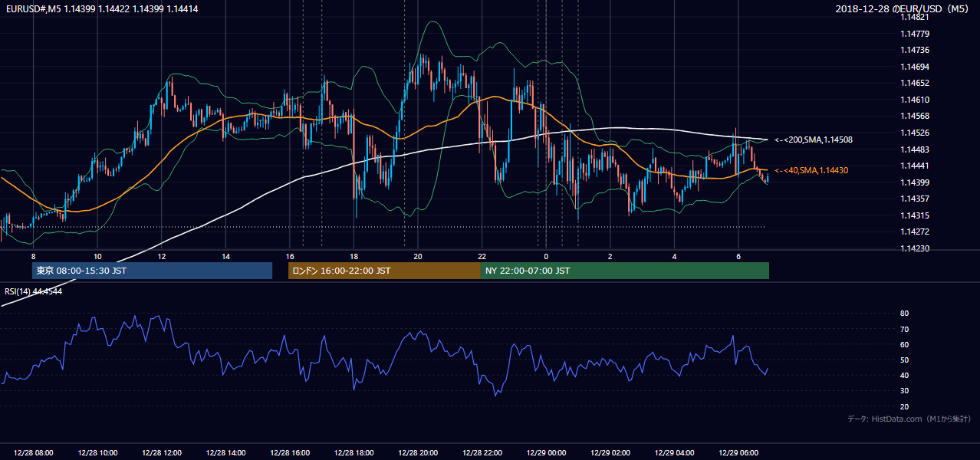Screen dimensions: 980x460
Task: Click the 1.14652 price axis label
Action: tap(914, 83)
